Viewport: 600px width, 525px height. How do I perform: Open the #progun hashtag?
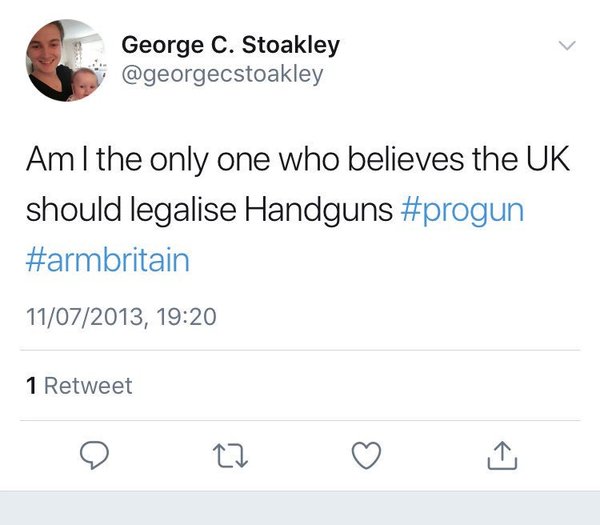coord(461,212)
